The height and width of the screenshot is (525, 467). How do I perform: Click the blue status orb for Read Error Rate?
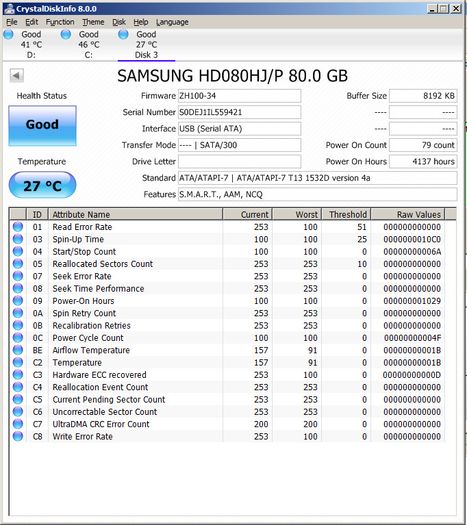click(x=18, y=227)
